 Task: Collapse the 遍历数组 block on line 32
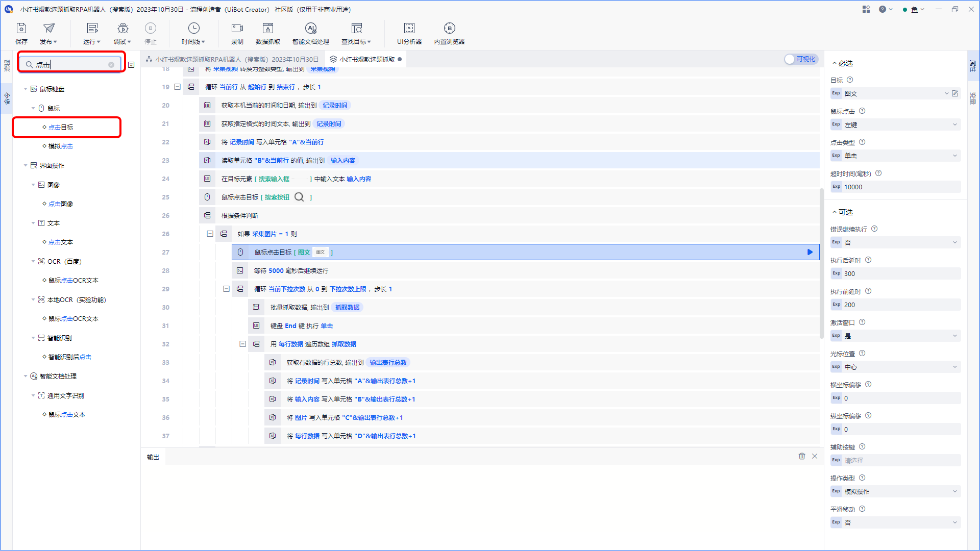(x=242, y=344)
